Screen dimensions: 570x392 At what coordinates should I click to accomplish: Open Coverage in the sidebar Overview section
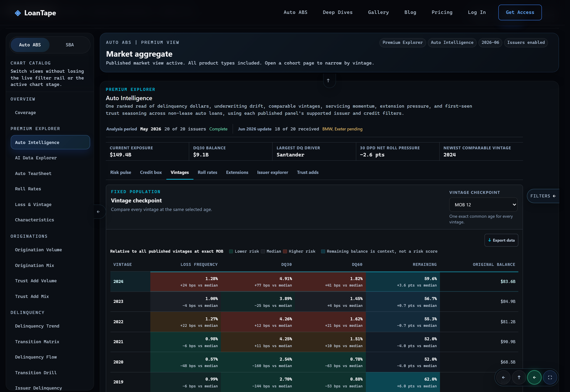click(x=50, y=113)
